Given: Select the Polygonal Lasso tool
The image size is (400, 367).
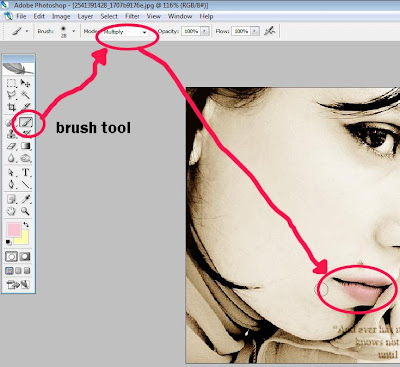Looking at the screenshot, I should 12,95.
